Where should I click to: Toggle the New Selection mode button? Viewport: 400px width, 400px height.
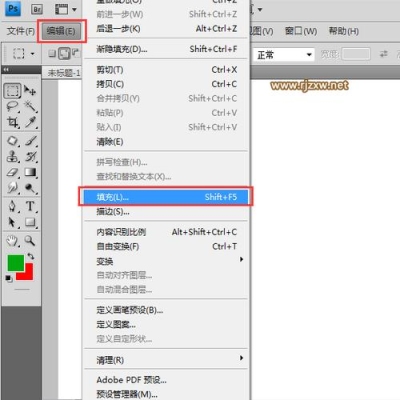[52, 53]
